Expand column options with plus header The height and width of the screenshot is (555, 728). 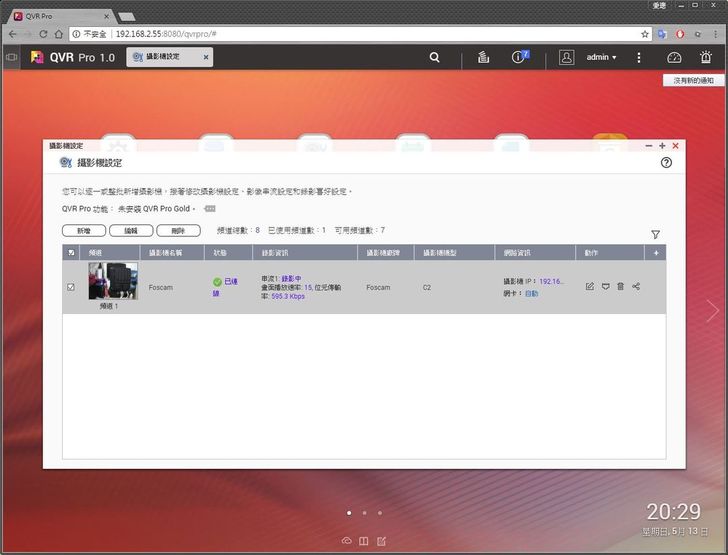pyautogui.click(x=656, y=253)
